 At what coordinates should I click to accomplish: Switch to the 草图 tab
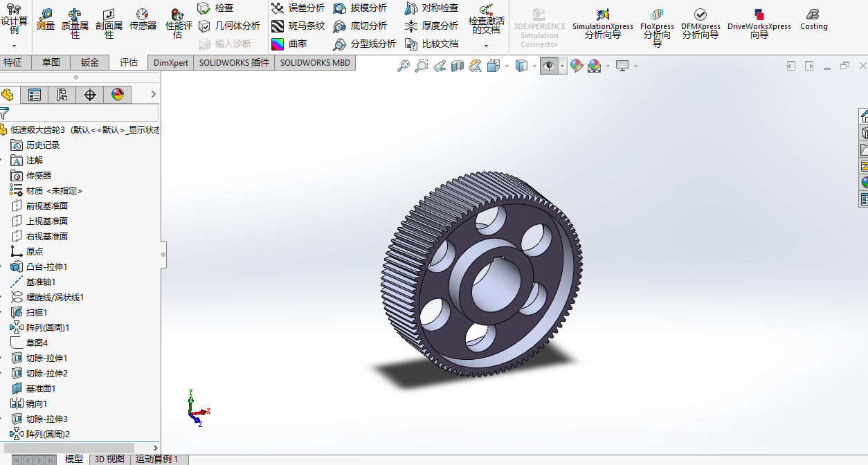(x=51, y=62)
